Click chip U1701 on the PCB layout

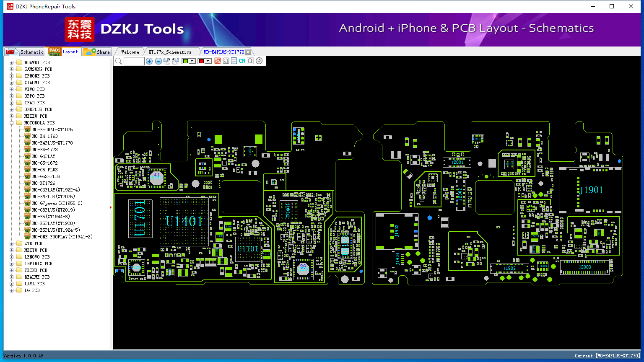point(140,218)
